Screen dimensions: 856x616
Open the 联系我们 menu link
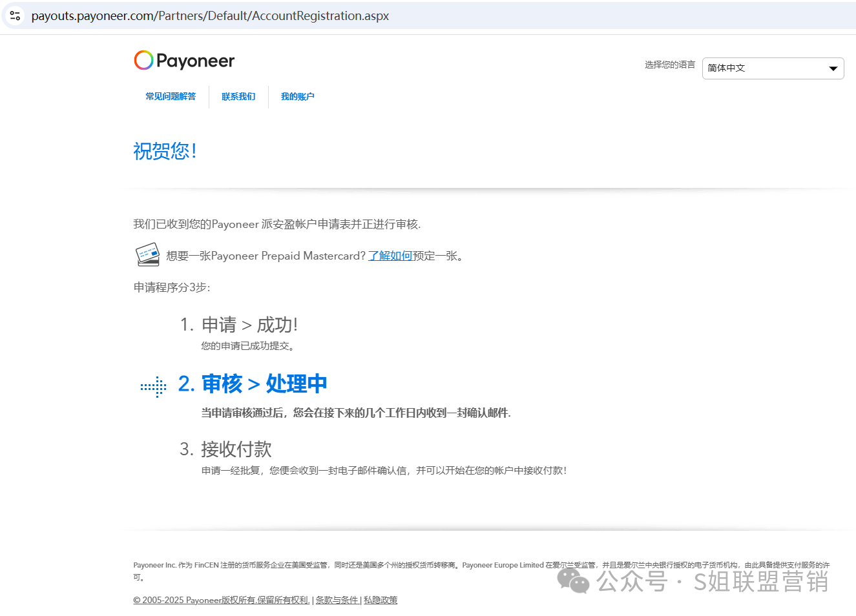click(x=238, y=96)
